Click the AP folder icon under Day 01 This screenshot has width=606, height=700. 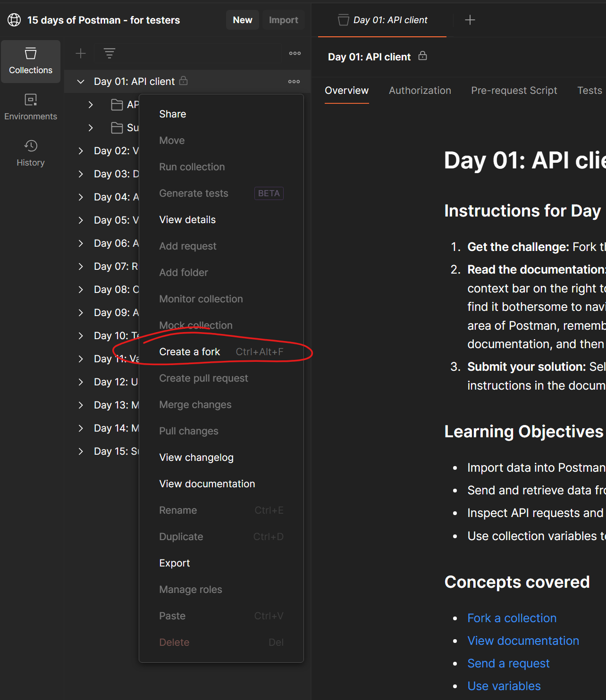117,104
